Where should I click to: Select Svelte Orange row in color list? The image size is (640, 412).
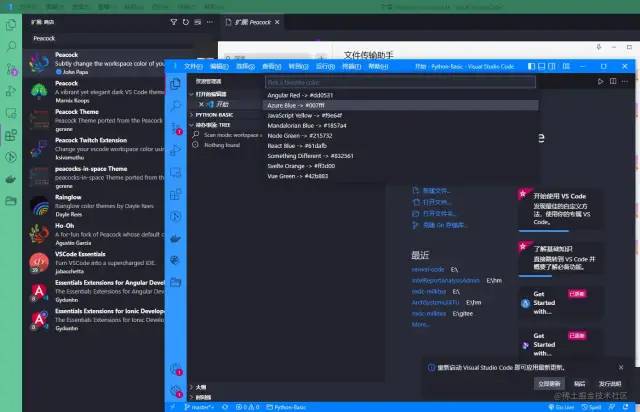click(x=401, y=166)
